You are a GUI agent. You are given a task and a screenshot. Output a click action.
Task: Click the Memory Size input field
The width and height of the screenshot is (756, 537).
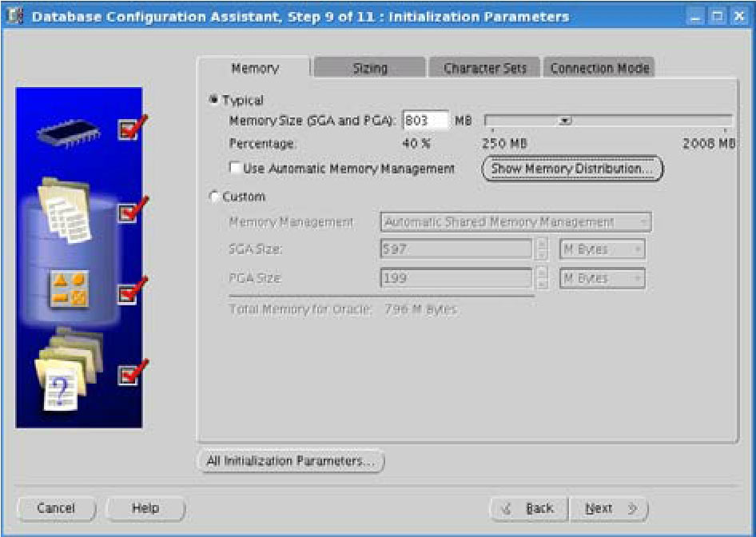pos(425,121)
